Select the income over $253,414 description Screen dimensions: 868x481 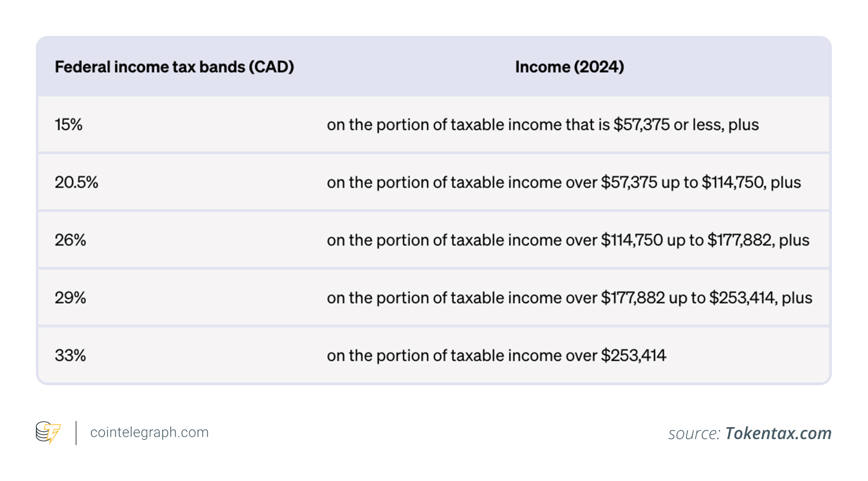pyautogui.click(x=496, y=355)
